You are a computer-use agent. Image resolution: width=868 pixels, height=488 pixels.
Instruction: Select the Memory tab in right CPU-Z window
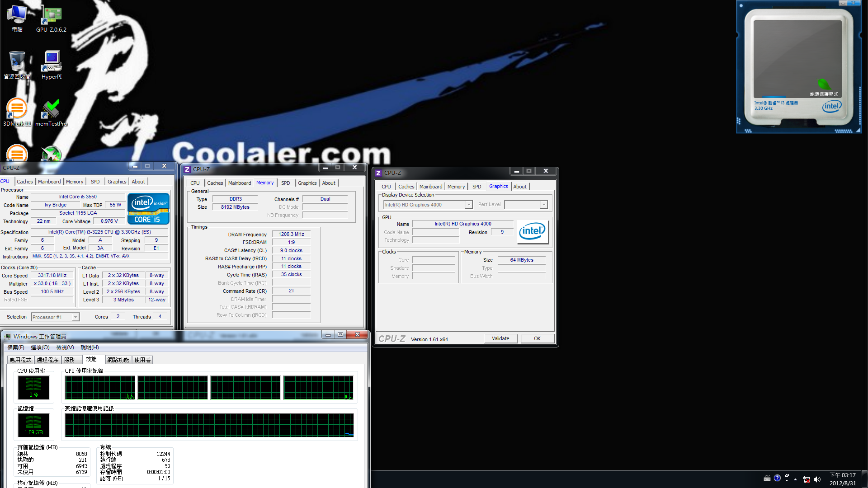click(x=456, y=187)
